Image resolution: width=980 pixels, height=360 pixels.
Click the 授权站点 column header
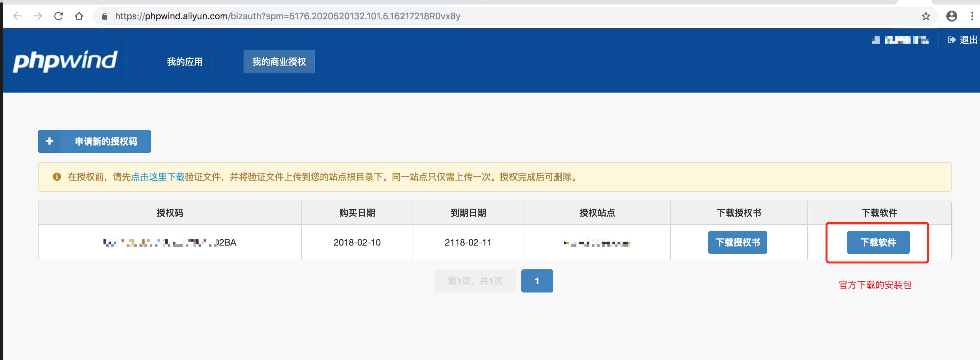(597, 213)
